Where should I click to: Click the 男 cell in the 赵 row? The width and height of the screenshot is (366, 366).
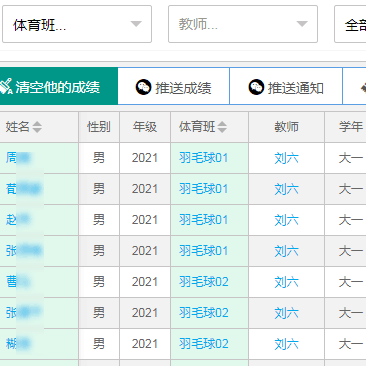(x=99, y=220)
